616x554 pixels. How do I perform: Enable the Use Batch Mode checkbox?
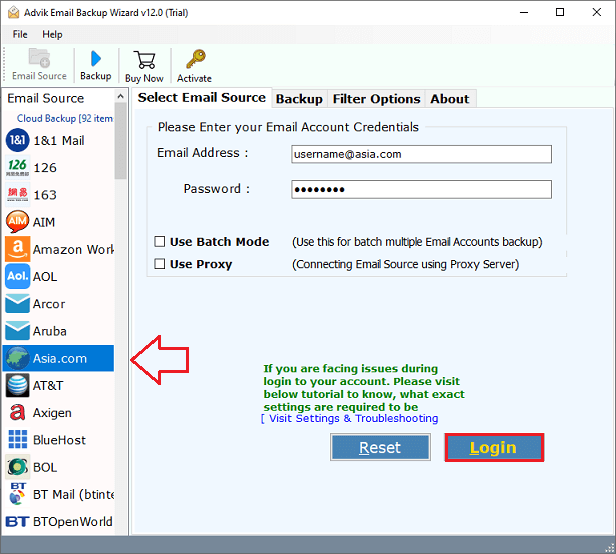pyautogui.click(x=160, y=241)
